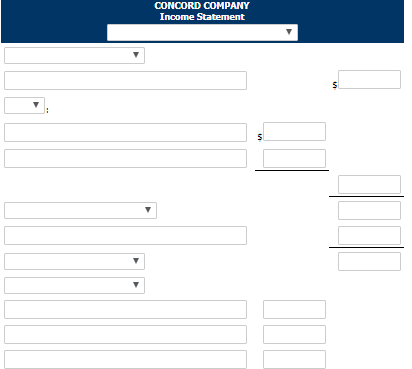
Task: Open the wide dropdown beneath the subtotal amount box
Action: coord(80,210)
